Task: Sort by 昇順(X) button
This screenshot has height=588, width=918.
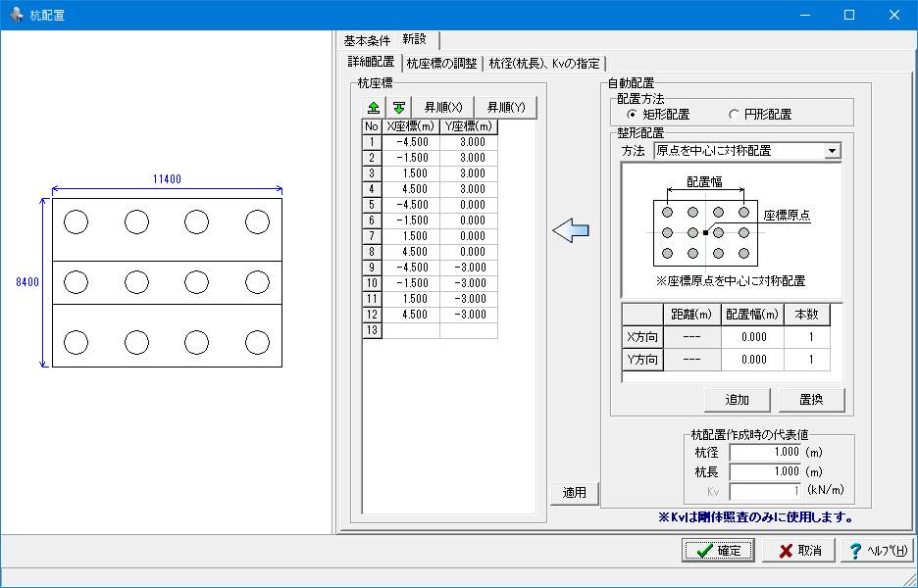Action: [443, 108]
